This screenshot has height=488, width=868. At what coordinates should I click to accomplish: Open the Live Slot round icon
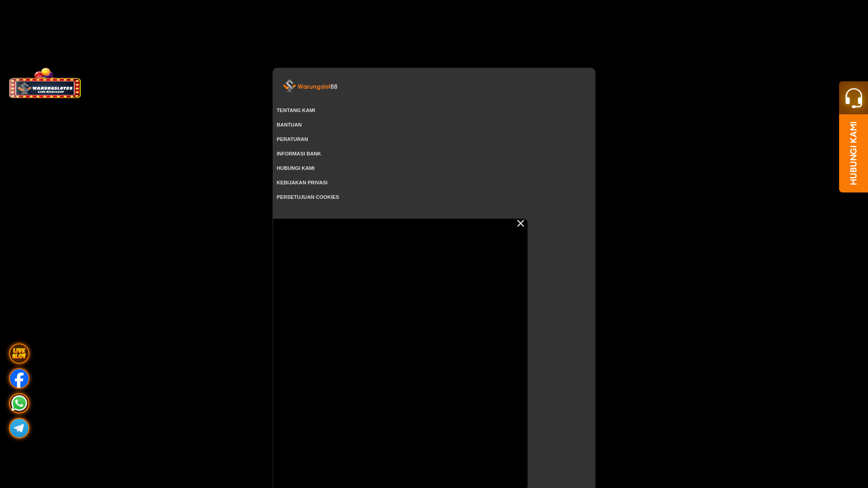19,353
